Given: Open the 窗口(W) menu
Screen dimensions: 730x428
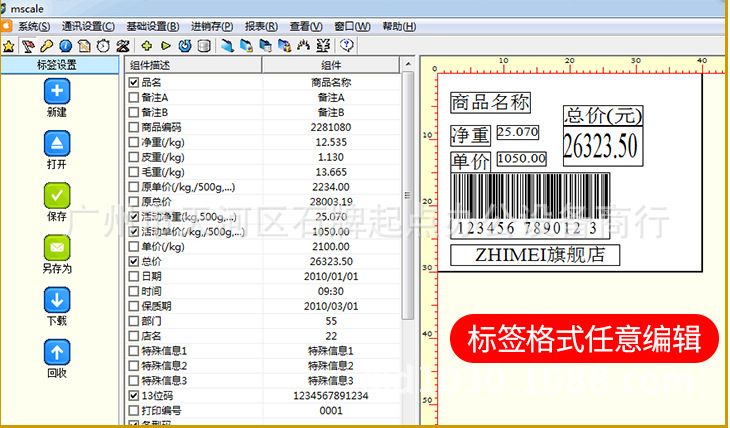Looking at the screenshot, I should [352, 27].
